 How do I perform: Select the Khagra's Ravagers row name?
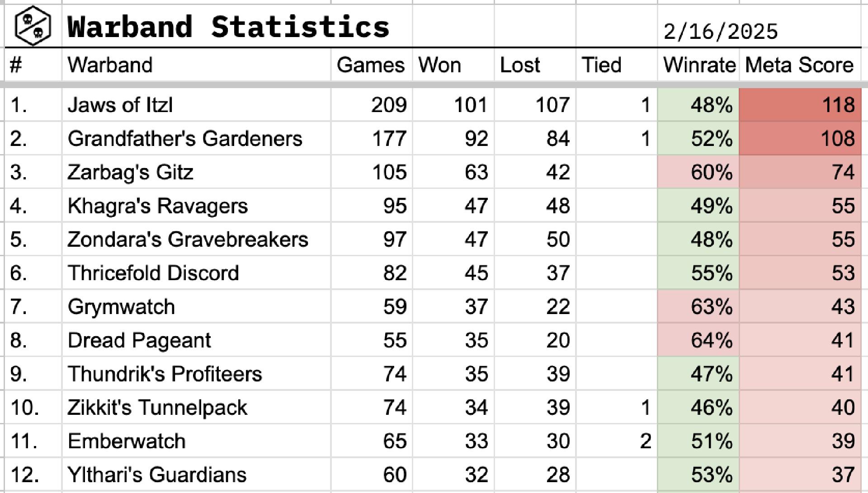coord(157,206)
